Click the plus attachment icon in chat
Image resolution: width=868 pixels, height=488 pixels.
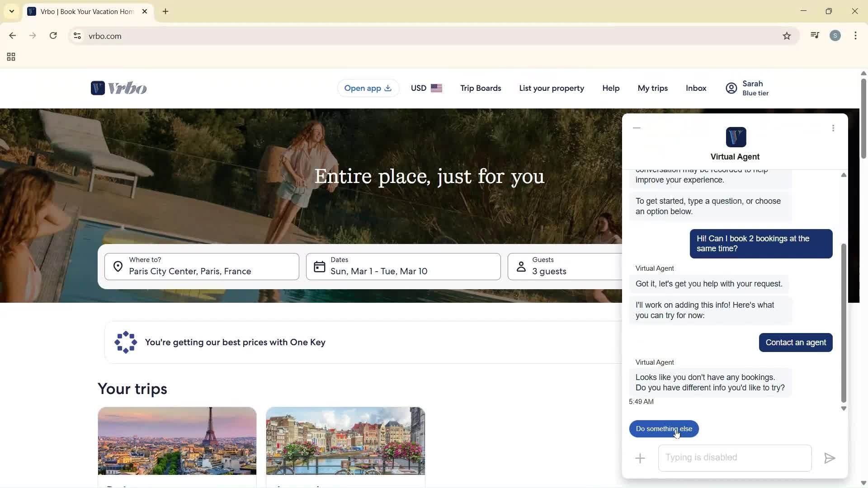[x=640, y=459]
